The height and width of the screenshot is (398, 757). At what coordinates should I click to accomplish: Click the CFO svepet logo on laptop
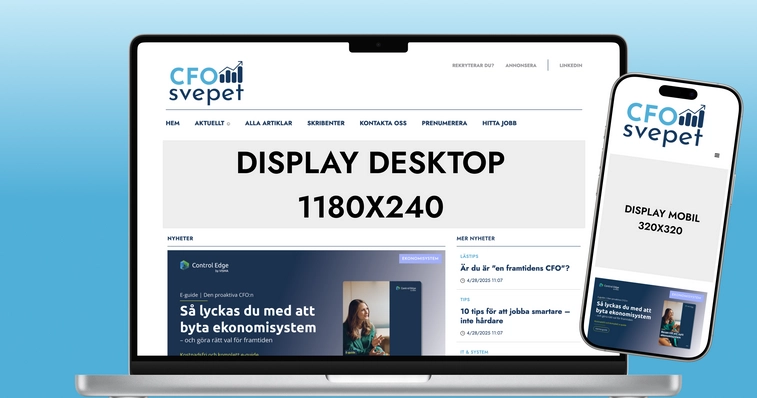206,83
